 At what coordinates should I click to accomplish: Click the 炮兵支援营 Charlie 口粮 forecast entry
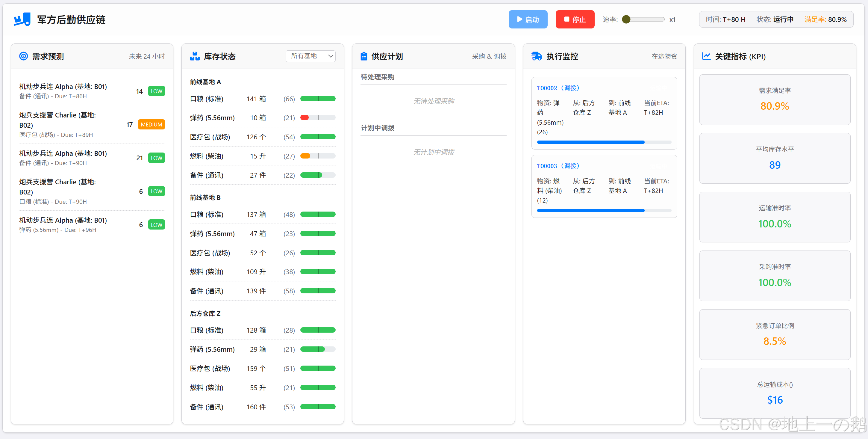(92, 191)
